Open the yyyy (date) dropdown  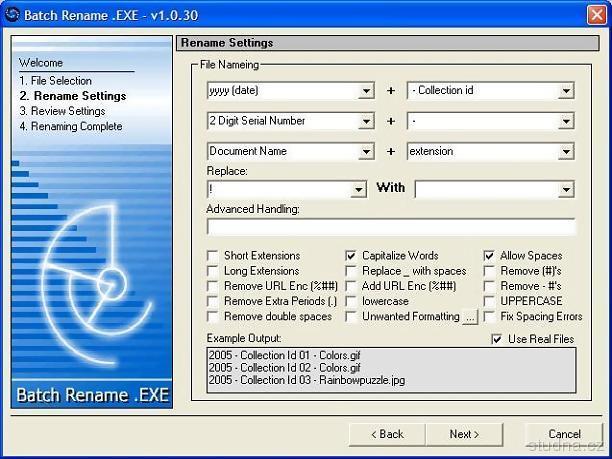(x=366, y=91)
